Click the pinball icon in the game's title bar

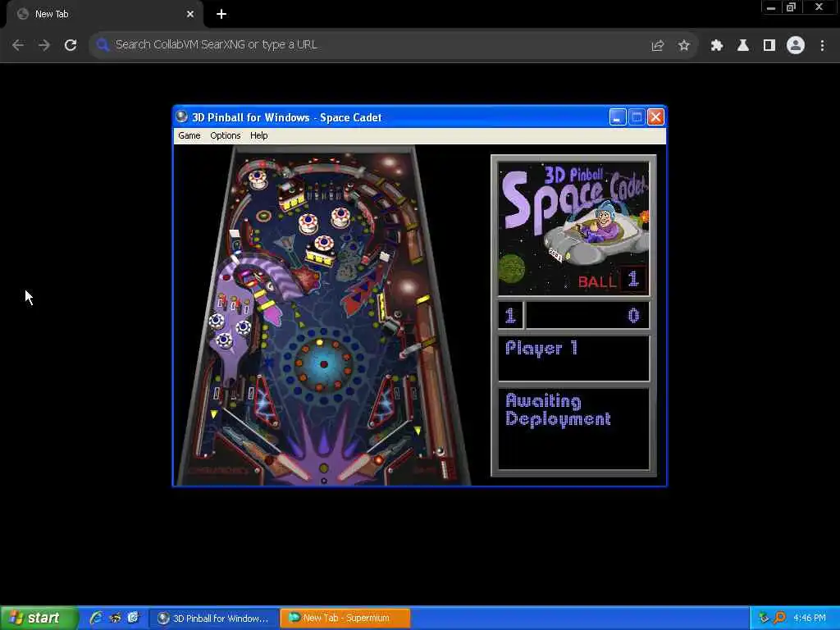point(181,116)
